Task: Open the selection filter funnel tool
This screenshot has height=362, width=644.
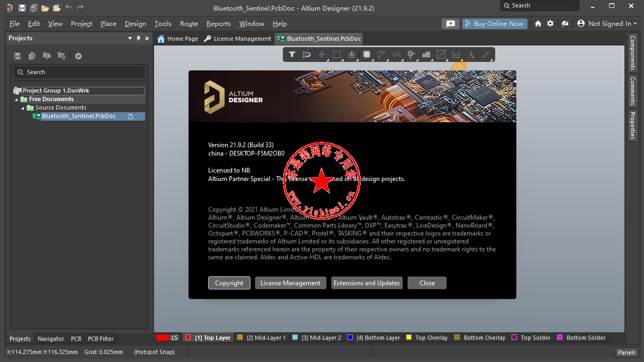Action: (292, 55)
